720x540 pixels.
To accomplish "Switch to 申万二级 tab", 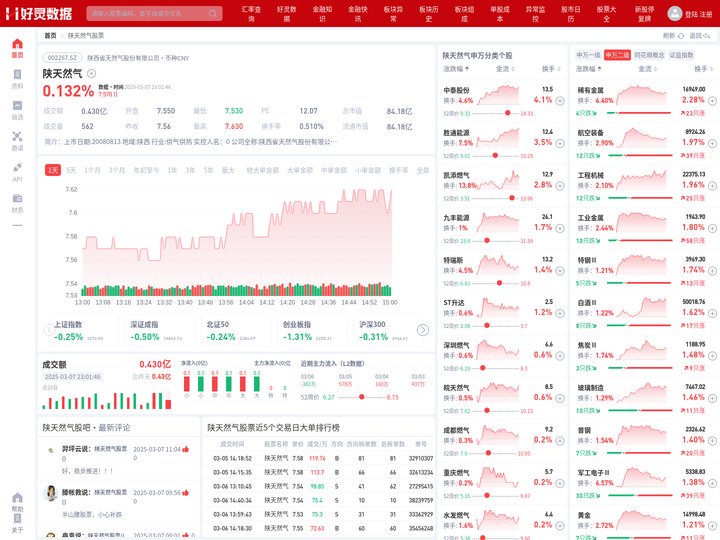I will click(617, 55).
